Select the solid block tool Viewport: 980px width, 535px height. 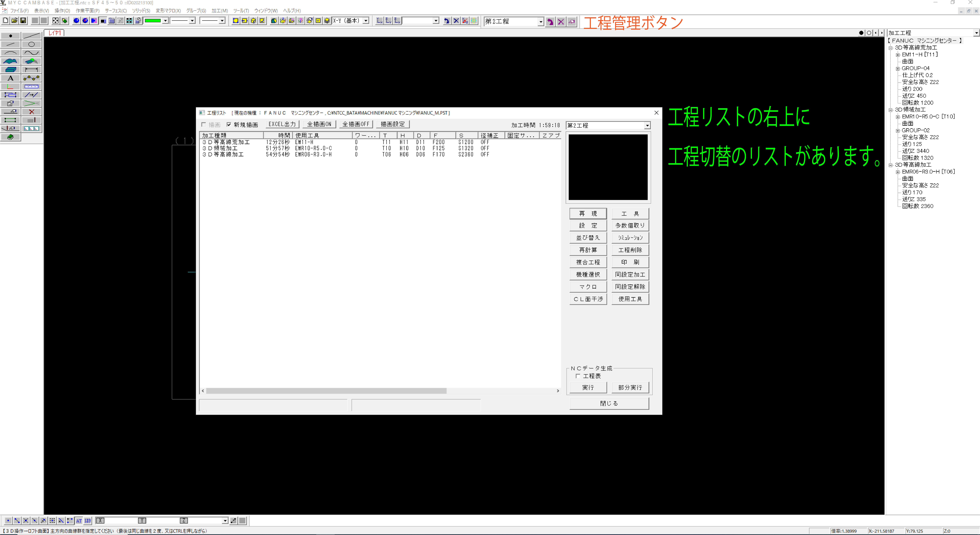pyautogui.click(x=11, y=70)
